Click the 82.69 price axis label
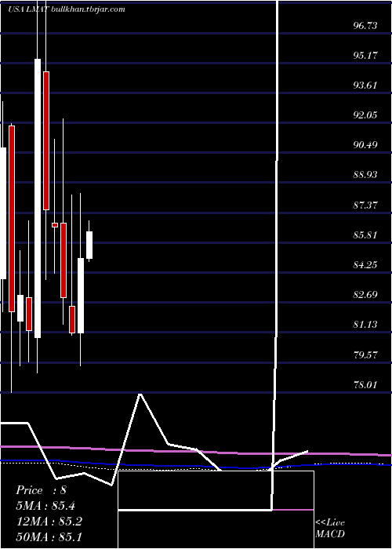The height and width of the screenshot is (549, 392). [365, 294]
